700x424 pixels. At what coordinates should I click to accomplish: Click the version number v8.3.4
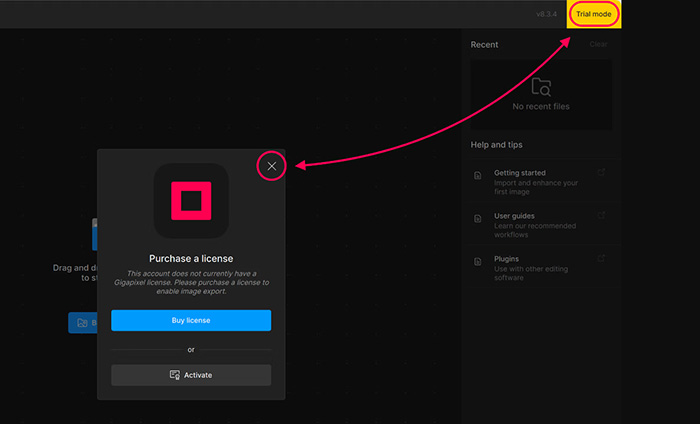tap(546, 14)
